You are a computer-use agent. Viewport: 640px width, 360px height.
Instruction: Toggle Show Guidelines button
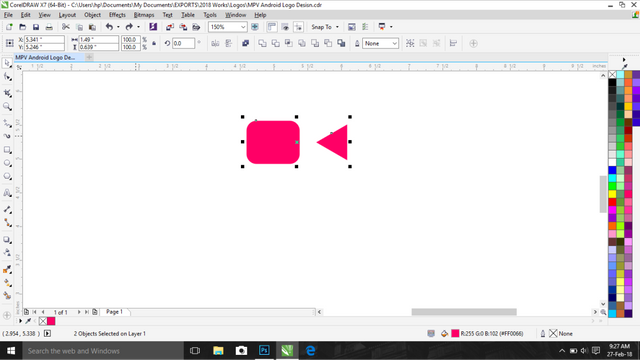pyautogui.click(x=299, y=27)
